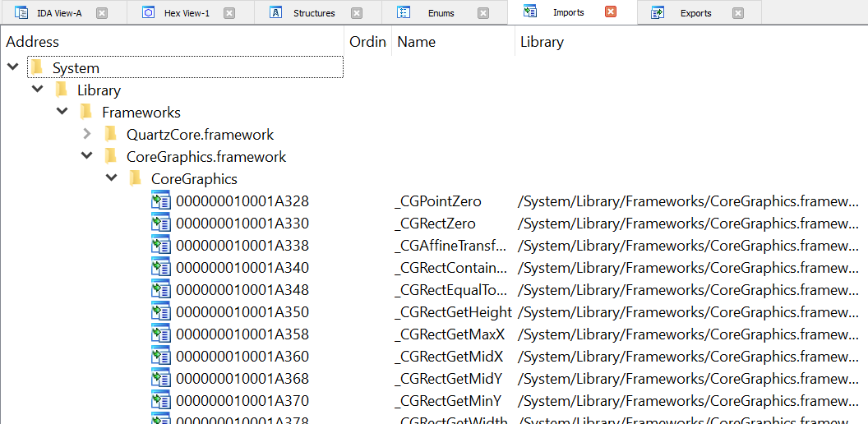This screenshot has width=868, height=424.
Task: Collapse the CoreGraphics.framework node
Action: 87,156
